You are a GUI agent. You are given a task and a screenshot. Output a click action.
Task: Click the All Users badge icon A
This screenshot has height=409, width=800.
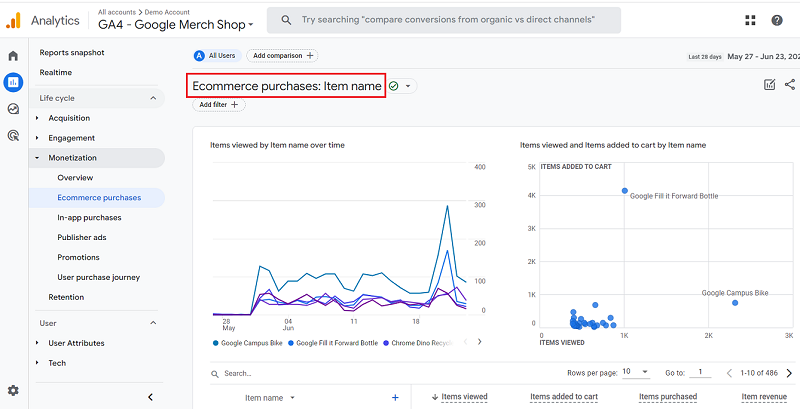click(199, 56)
